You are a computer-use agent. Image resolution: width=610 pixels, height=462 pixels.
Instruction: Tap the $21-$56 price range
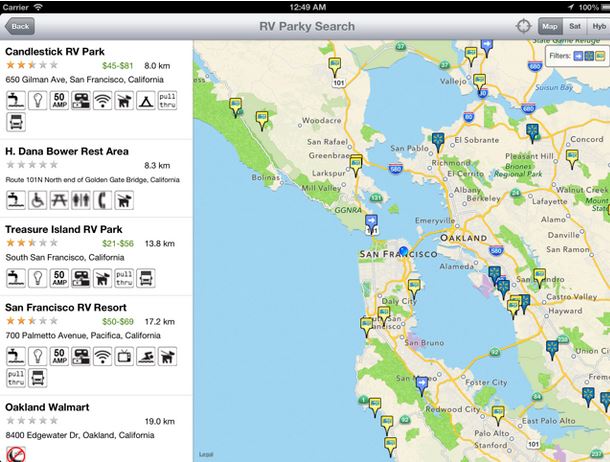[x=117, y=243]
